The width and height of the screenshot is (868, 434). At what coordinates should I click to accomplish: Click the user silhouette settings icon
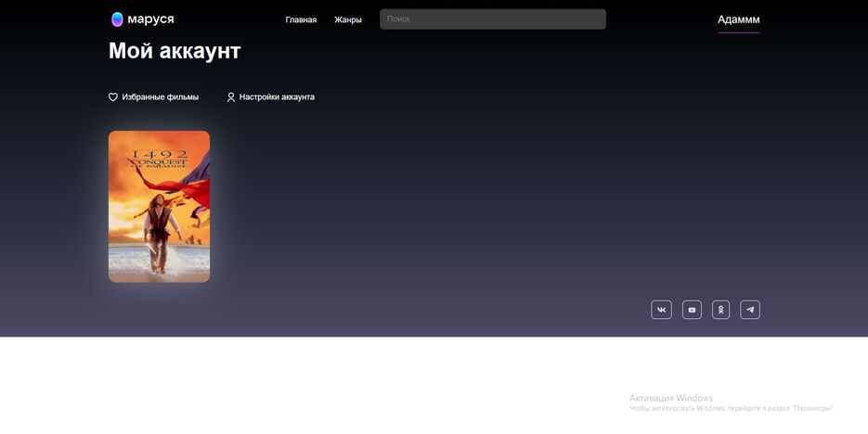coord(231,97)
